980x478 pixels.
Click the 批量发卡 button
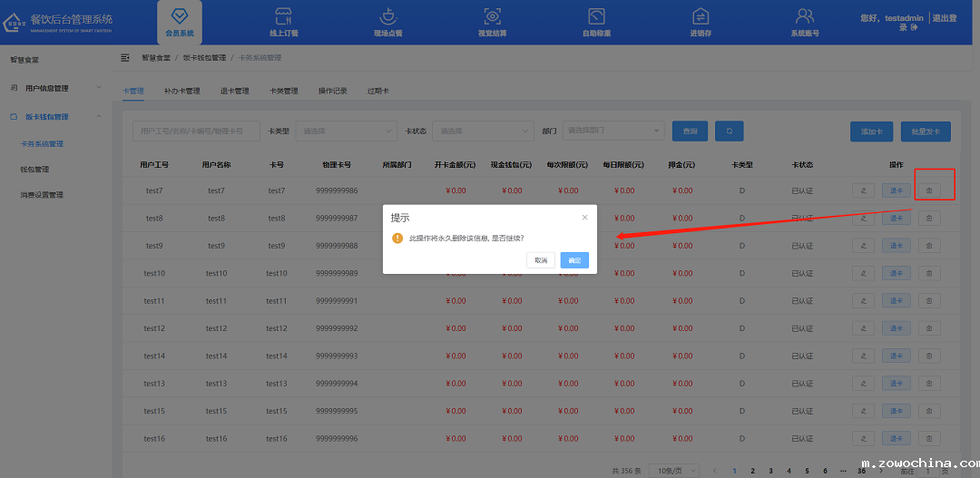coord(926,132)
